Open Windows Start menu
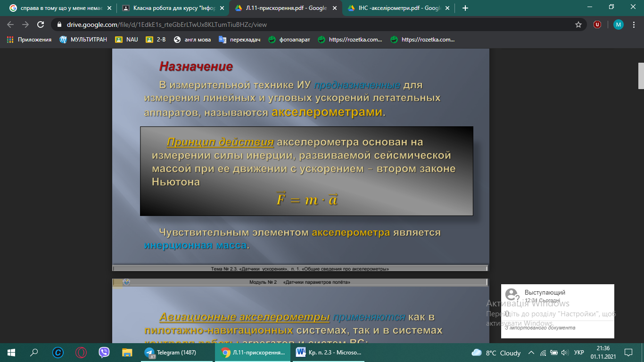644x362 pixels. click(11, 352)
